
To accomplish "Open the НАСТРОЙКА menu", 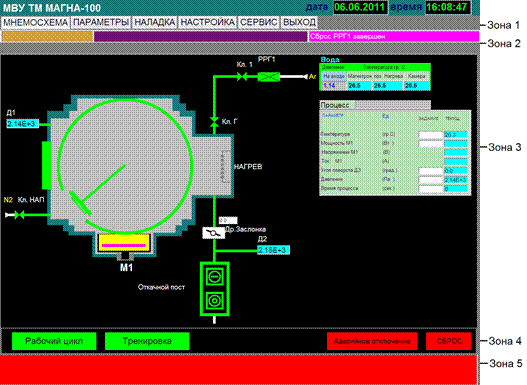I will [207, 23].
